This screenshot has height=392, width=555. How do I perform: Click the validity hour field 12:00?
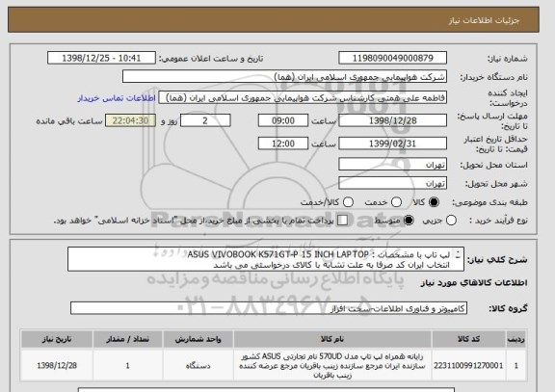tap(283, 144)
